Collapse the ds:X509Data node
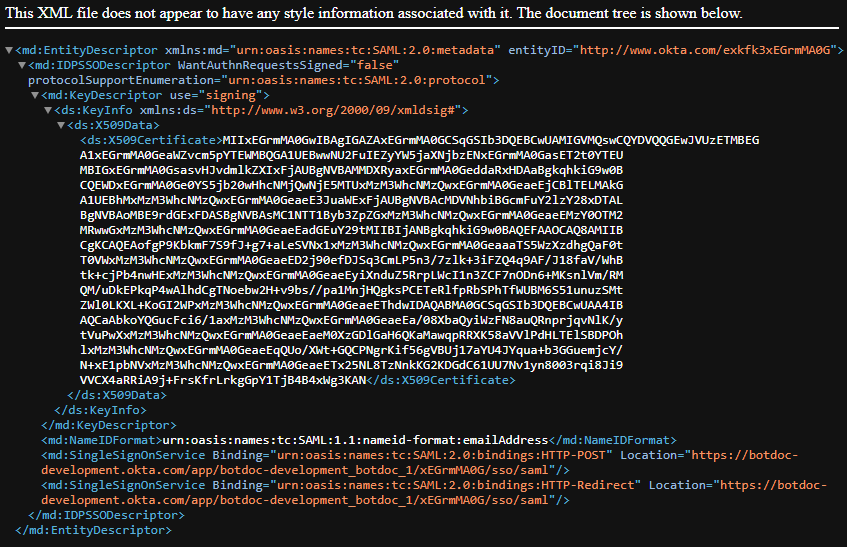 click(x=61, y=126)
